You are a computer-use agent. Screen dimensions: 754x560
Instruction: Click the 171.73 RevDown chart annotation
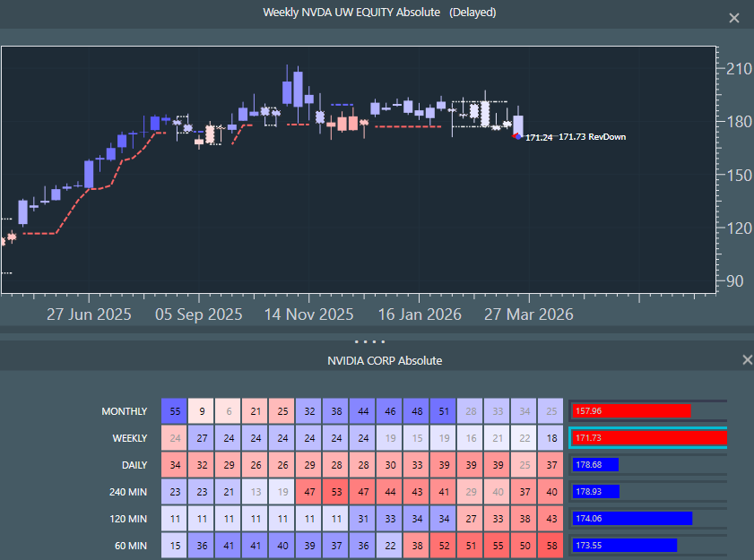point(592,137)
